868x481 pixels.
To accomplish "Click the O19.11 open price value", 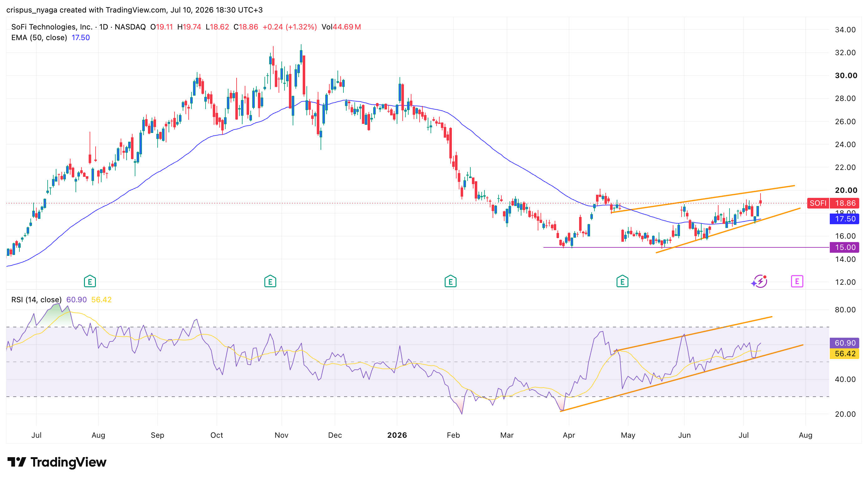I will pyautogui.click(x=161, y=27).
